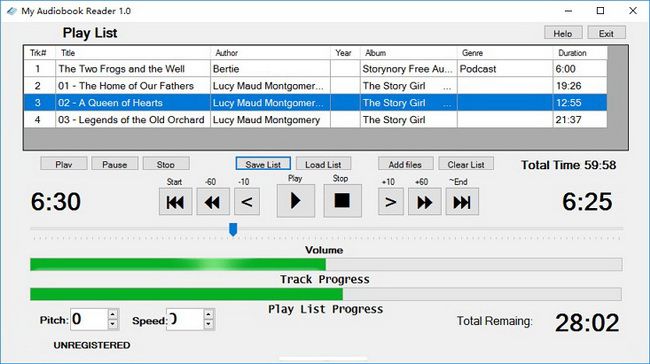Sort by the Title column header
The width and height of the screenshot is (650, 364).
[x=133, y=53]
